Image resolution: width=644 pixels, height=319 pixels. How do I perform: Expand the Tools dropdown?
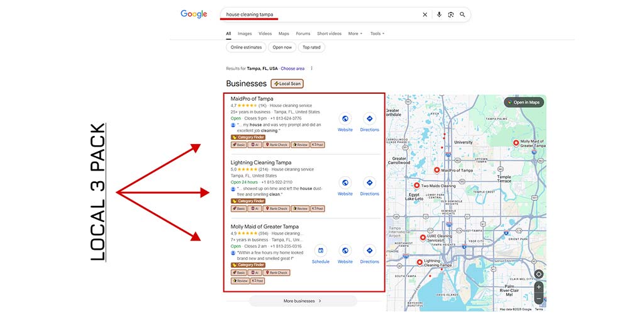click(x=377, y=34)
